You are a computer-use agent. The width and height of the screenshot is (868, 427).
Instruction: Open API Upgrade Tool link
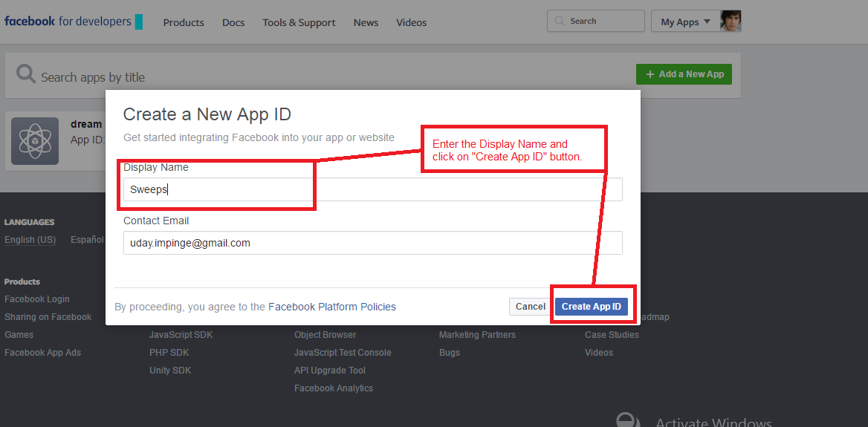tap(330, 370)
